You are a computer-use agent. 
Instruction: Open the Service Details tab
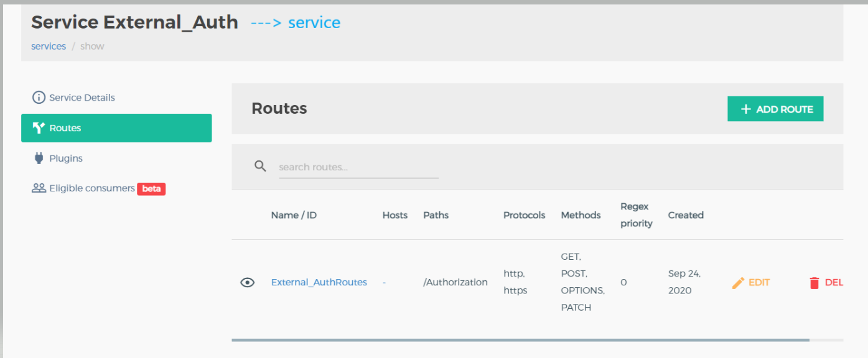(82, 98)
